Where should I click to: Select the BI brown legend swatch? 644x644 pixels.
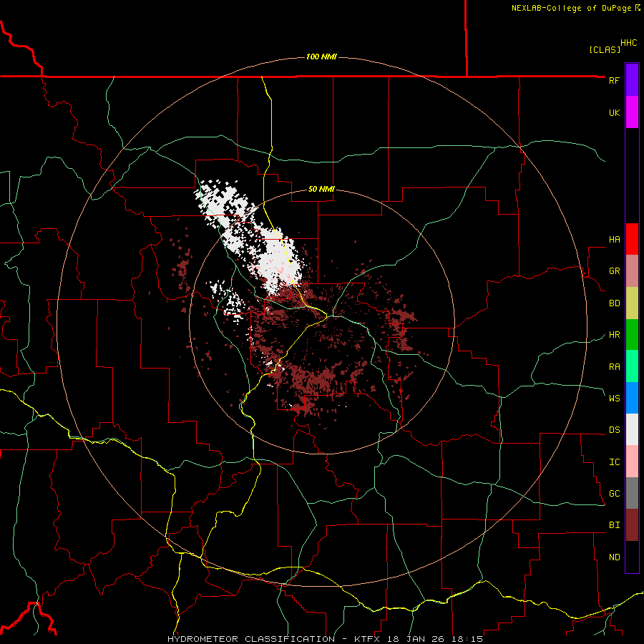(x=632, y=525)
